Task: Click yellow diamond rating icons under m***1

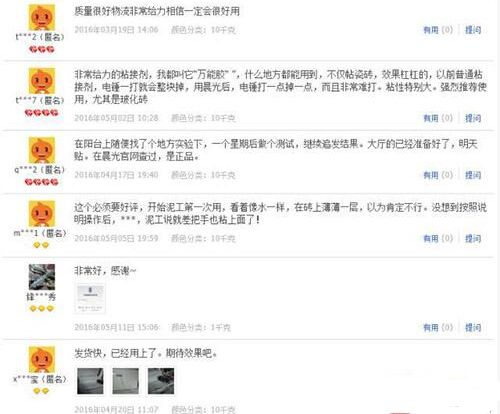Action: pyautogui.click(x=41, y=245)
